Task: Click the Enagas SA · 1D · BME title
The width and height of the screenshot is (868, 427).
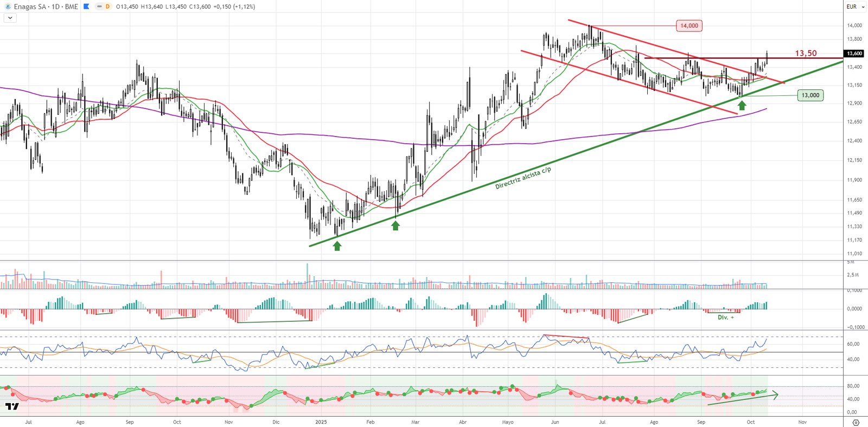Action: (46, 7)
